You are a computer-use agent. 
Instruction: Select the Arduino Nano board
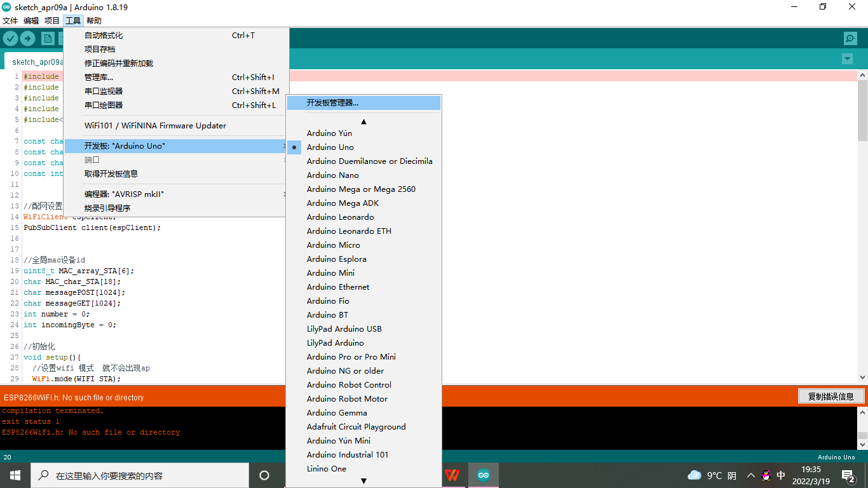[x=363, y=175]
